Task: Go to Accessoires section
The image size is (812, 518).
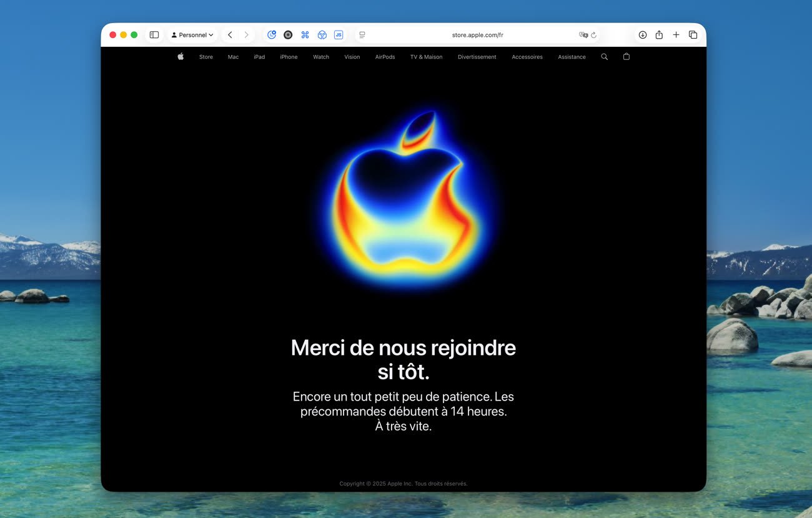Action: [x=527, y=57]
